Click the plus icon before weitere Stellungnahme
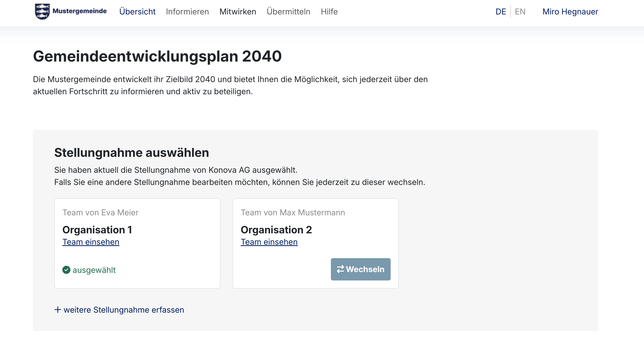The width and height of the screenshot is (644, 340). pyautogui.click(x=58, y=310)
